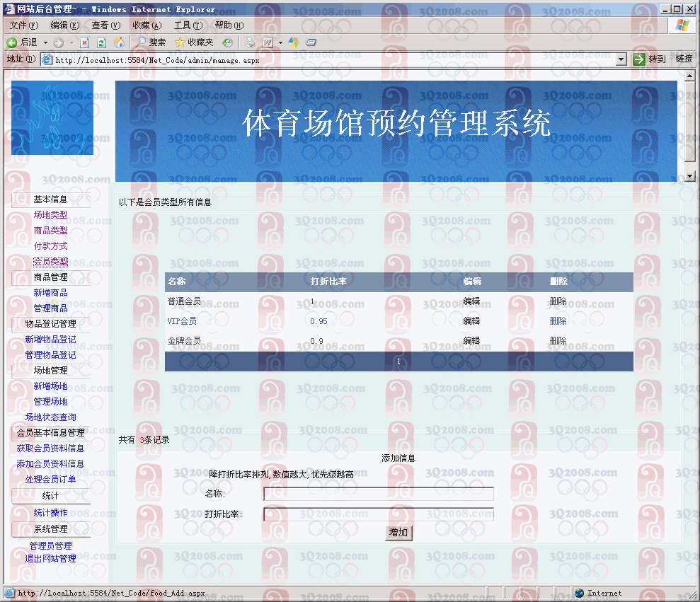Expand the address bar dropdown

coord(621,59)
